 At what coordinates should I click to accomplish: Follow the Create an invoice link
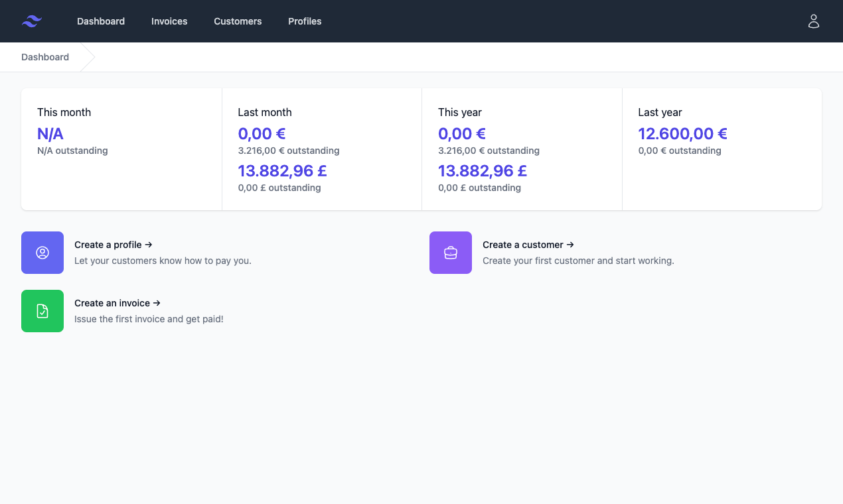(x=117, y=303)
